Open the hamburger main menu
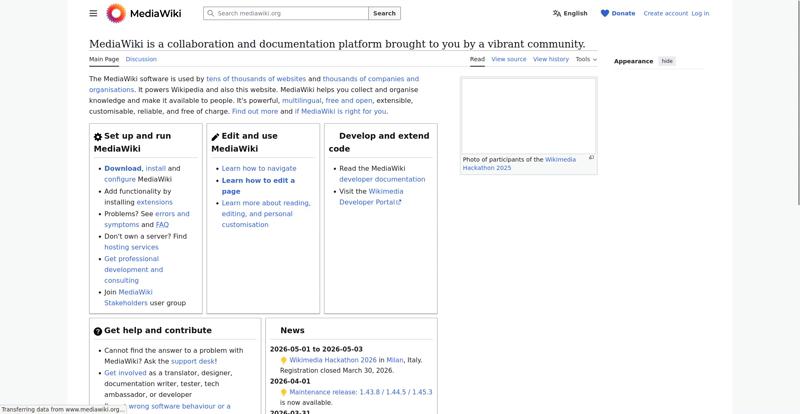Screen dimensions: 800x414 tap(93, 13)
